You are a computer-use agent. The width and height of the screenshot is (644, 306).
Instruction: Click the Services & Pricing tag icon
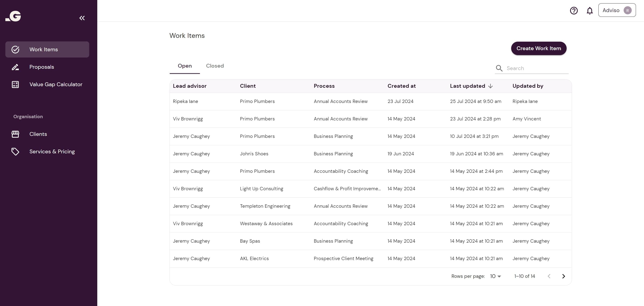coord(15,152)
